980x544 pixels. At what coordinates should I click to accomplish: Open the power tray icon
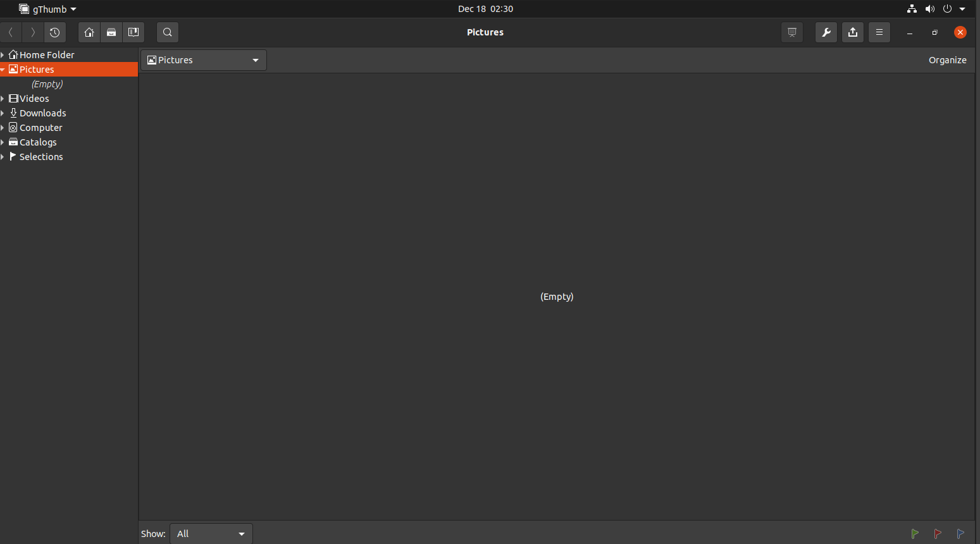[947, 9]
